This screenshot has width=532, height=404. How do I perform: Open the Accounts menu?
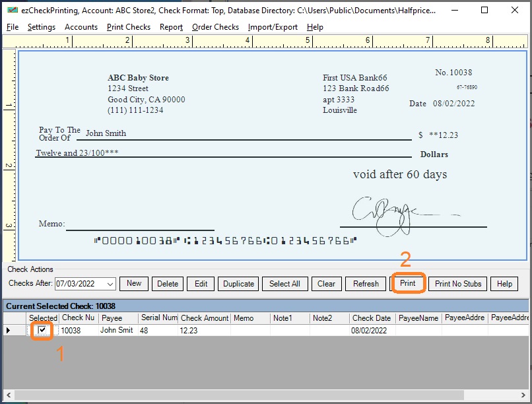tap(81, 27)
